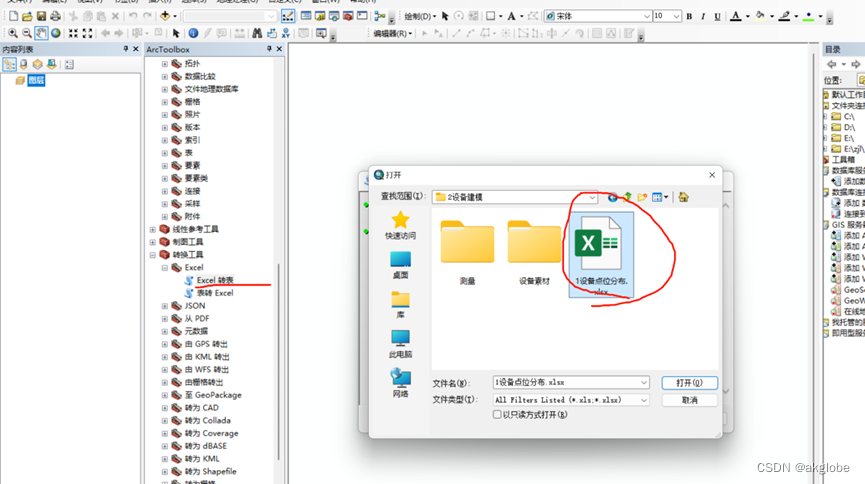This screenshot has height=484, width=865.
Task: Open the Drawing (D) menu
Action: click(420, 17)
